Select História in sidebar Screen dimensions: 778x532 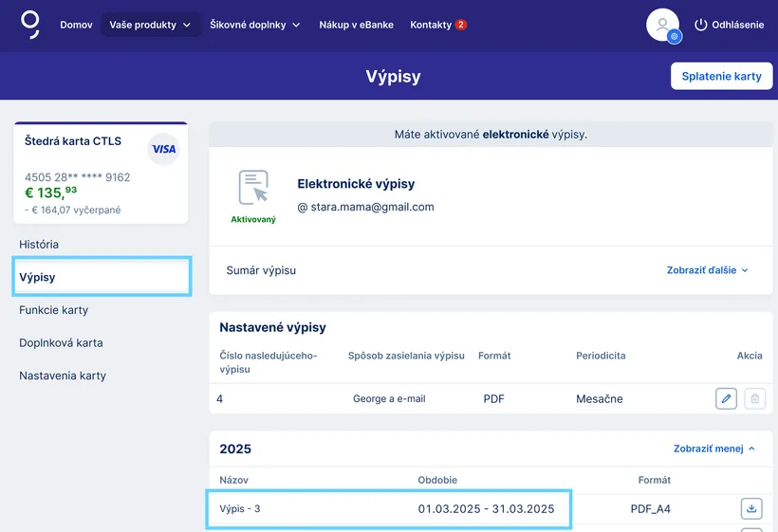click(x=39, y=245)
